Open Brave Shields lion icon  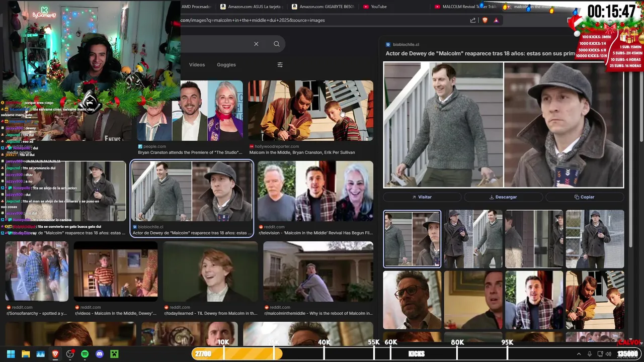(x=485, y=20)
